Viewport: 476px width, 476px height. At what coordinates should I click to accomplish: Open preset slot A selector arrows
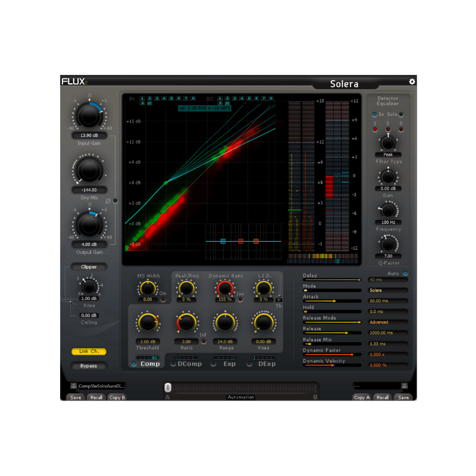pos(73,386)
